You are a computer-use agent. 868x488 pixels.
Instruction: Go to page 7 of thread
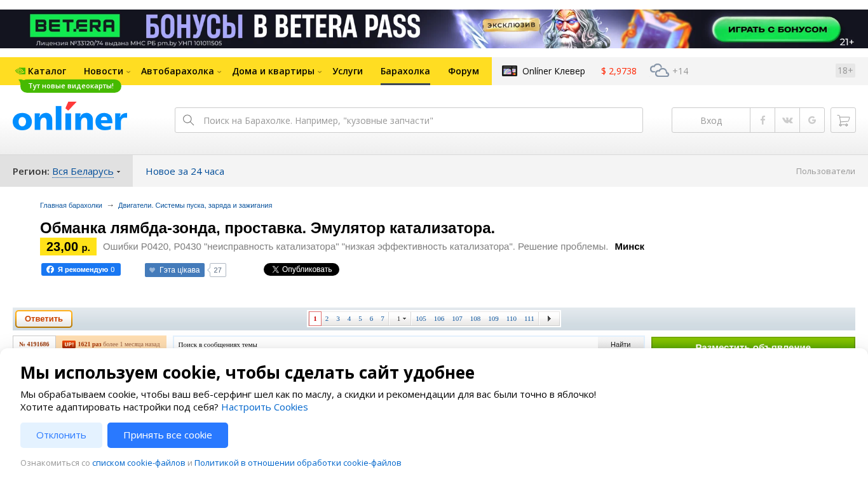383,318
